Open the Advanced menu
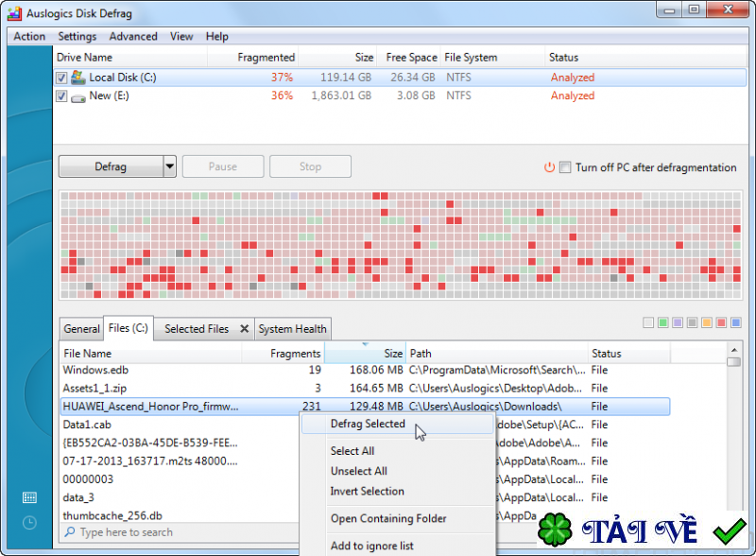This screenshot has width=756, height=556. coord(133,36)
